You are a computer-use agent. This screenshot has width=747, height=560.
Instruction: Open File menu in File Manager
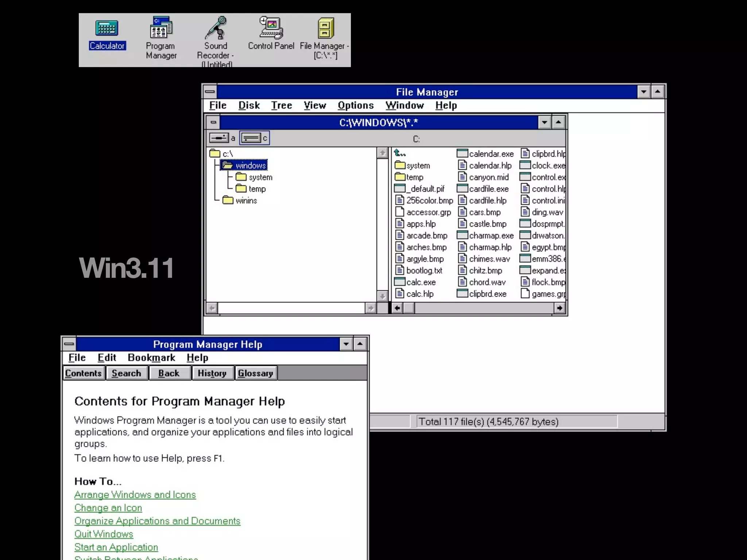(218, 105)
